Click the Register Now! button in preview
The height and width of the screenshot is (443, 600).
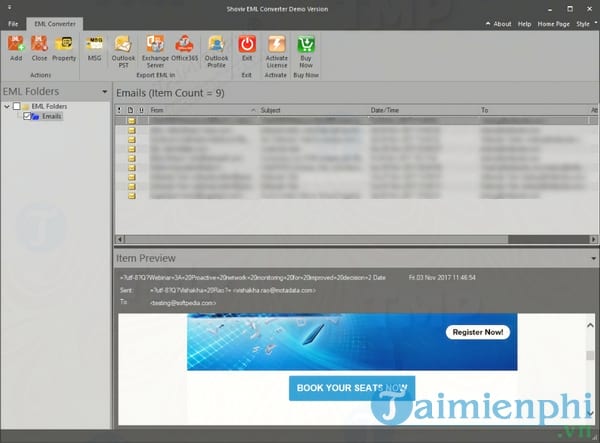(478, 332)
